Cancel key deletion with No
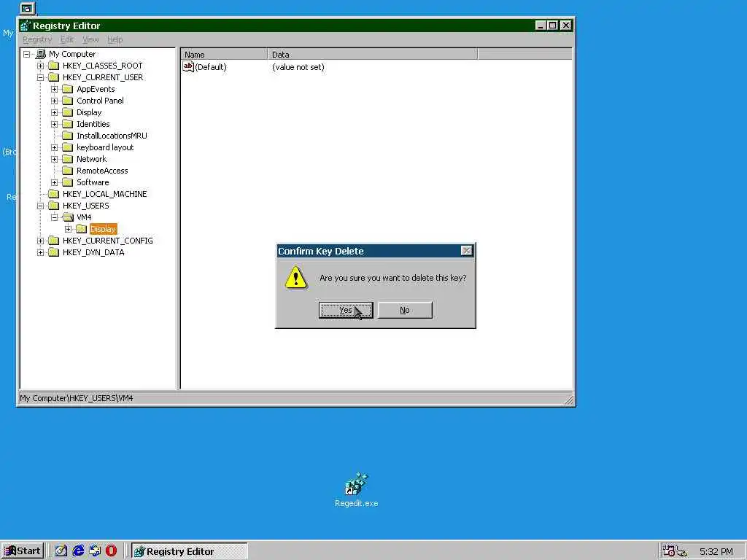The image size is (747, 560). (x=405, y=310)
